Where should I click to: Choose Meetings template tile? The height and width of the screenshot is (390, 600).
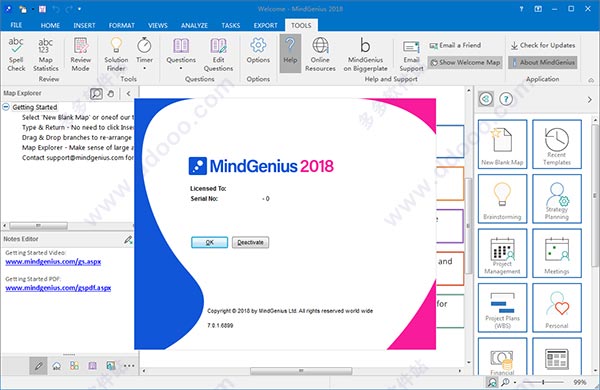(x=557, y=253)
